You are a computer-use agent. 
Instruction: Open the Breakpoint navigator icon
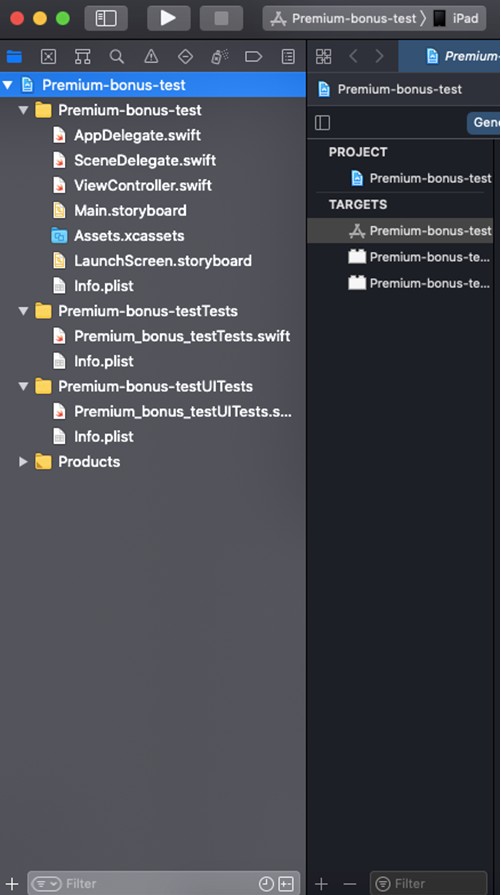(253, 56)
